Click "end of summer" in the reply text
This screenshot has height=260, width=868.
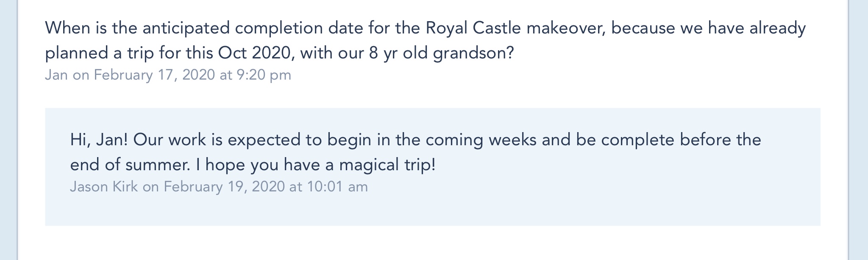(x=130, y=165)
